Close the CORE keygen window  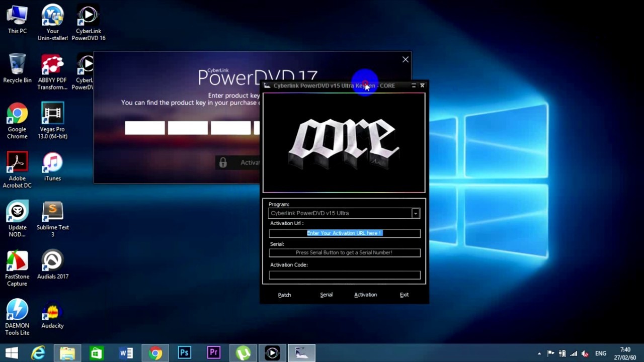pyautogui.click(x=422, y=85)
